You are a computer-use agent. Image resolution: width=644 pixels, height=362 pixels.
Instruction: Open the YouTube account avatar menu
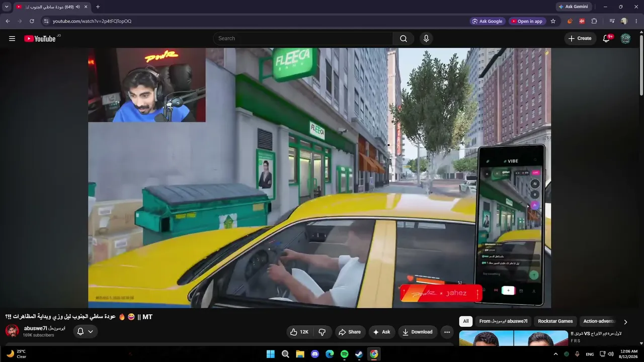coord(625,39)
